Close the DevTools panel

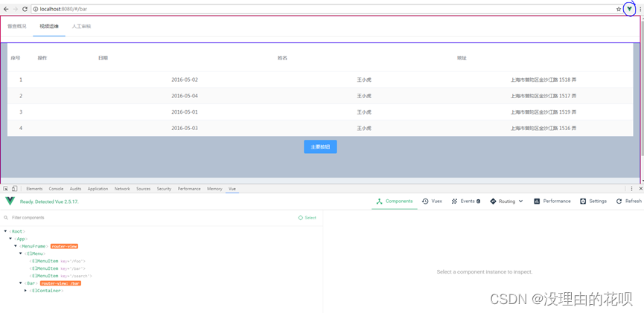pyautogui.click(x=640, y=189)
